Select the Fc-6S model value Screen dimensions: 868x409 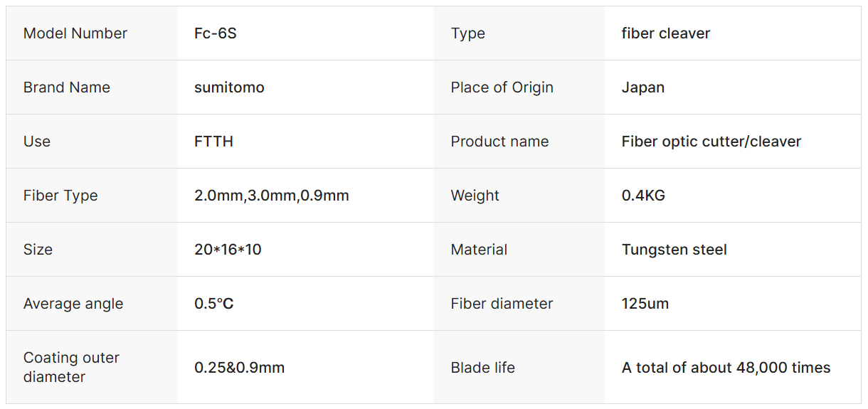(216, 33)
